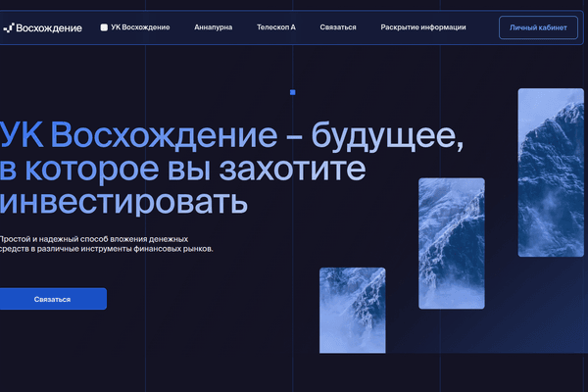
Task: Click the Восхождение brand name text
Action: coord(49,28)
